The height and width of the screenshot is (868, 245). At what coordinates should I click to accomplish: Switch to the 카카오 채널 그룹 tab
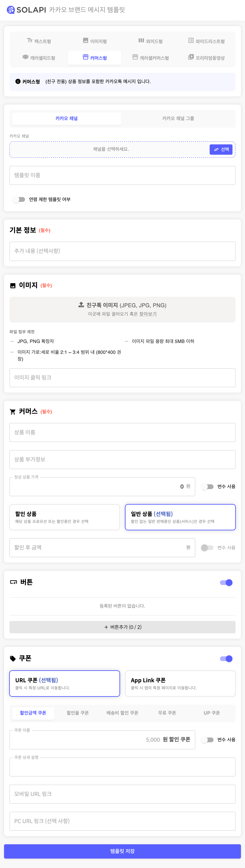pos(178,119)
